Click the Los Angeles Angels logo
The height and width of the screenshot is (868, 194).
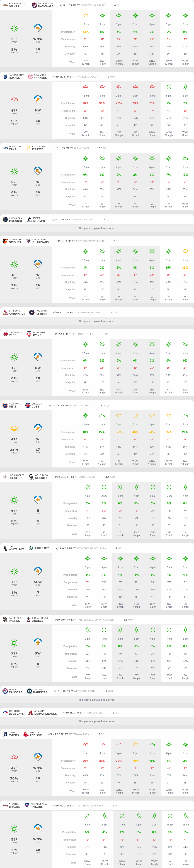29,619
